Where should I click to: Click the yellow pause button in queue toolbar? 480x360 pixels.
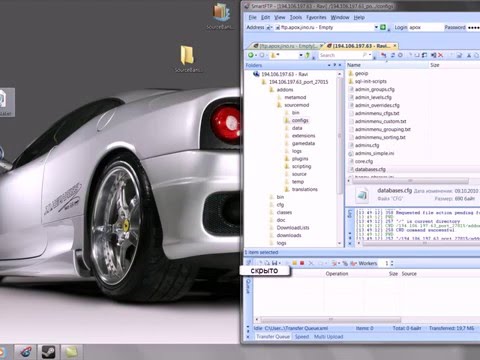pos(295,263)
